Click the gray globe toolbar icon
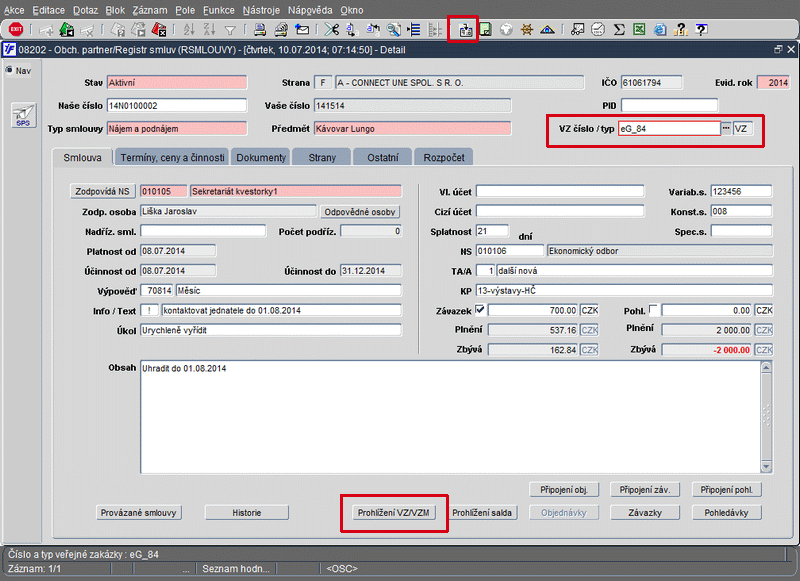800x581 pixels. [x=506, y=30]
